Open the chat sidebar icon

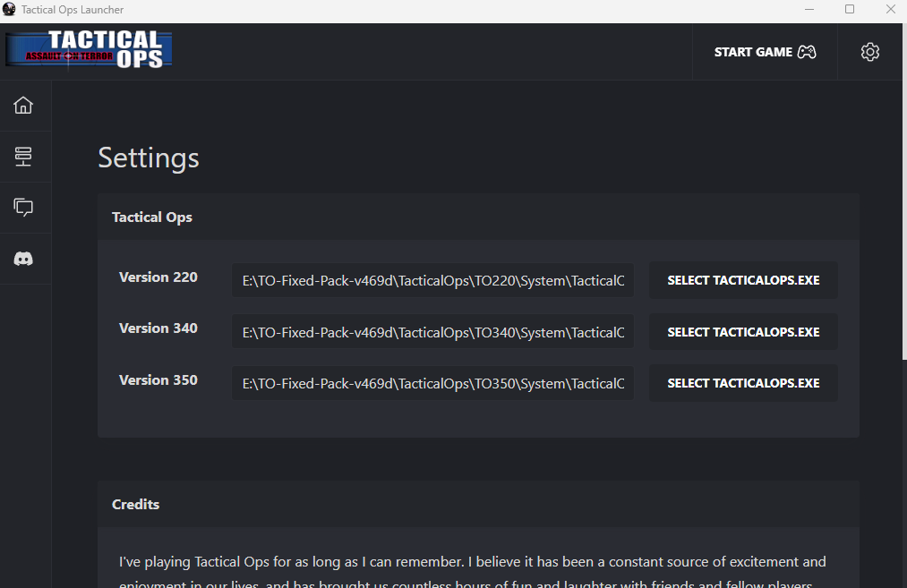(x=23, y=208)
